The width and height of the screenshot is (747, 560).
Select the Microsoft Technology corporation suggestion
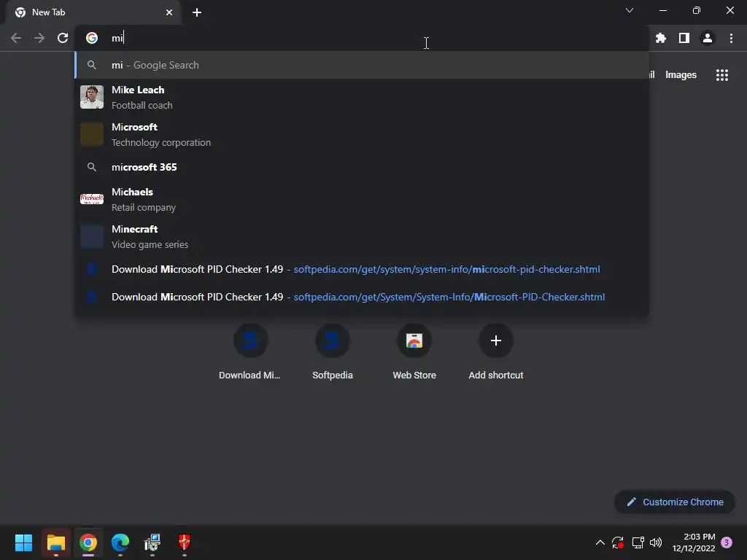362,134
